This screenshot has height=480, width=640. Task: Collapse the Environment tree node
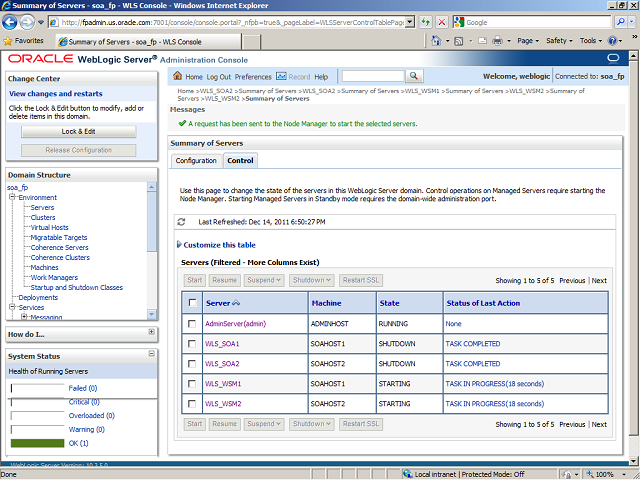[x=11, y=198]
